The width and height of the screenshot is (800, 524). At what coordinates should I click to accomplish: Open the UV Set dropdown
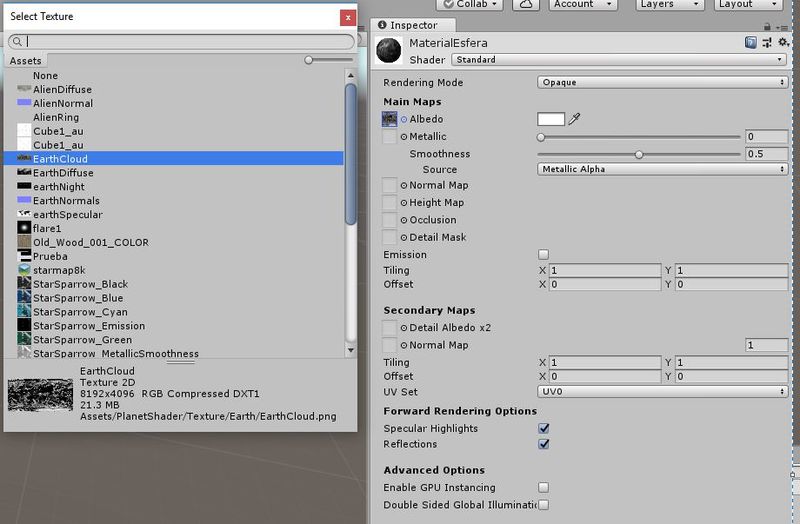[662, 391]
